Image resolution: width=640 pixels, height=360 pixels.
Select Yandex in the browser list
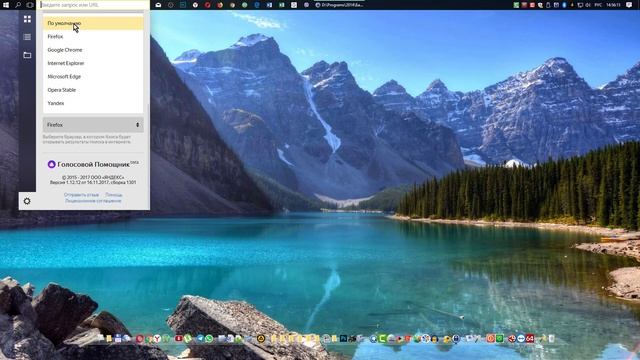click(x=93, y=103)
